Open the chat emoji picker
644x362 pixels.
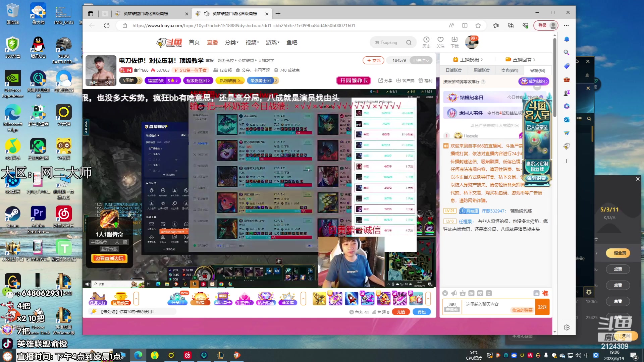click(x=445, y=293)
